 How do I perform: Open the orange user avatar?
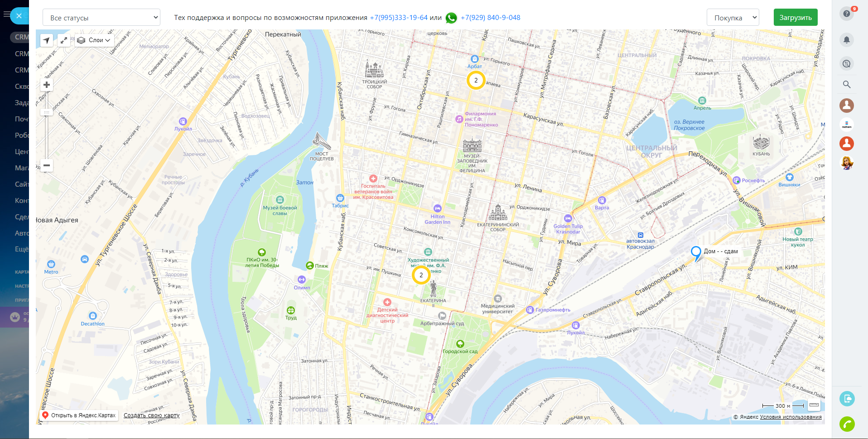pos(847,144)
